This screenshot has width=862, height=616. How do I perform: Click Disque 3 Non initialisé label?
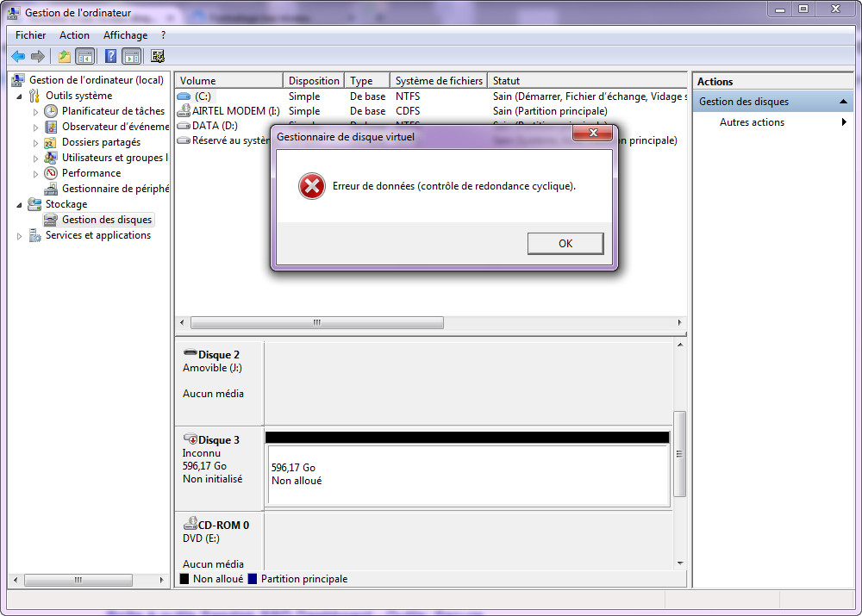(x=212, y=479)
